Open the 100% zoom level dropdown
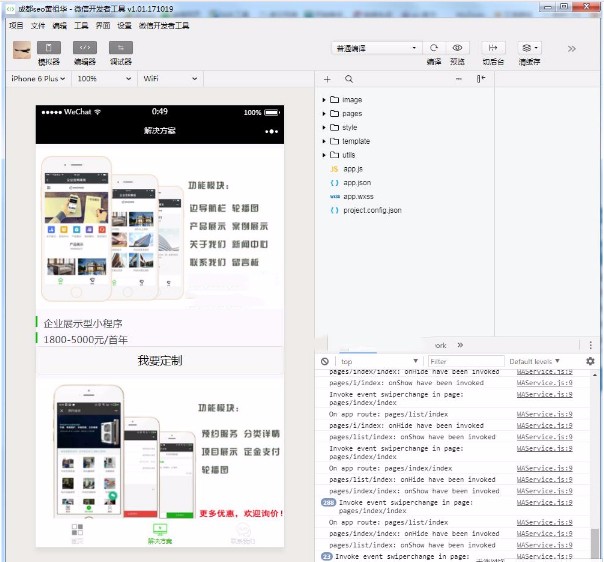Viewport: 604px width, 562px height. [x=104, y=79]
